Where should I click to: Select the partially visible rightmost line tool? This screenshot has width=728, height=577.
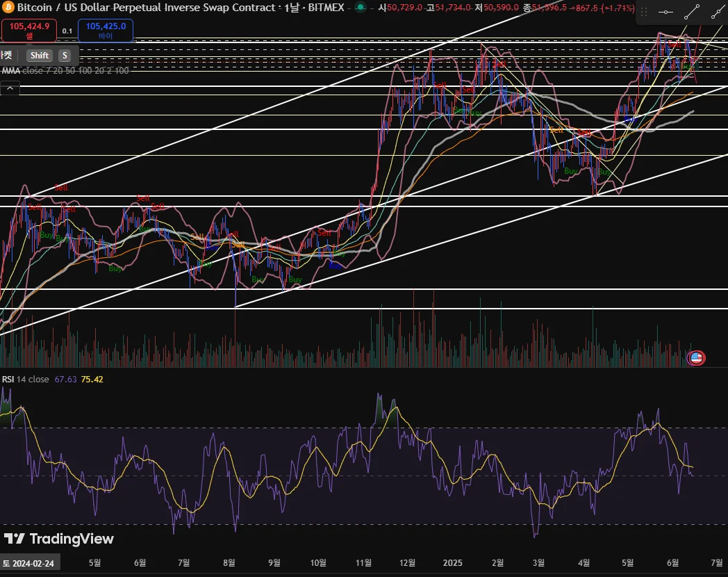[718, 12]
